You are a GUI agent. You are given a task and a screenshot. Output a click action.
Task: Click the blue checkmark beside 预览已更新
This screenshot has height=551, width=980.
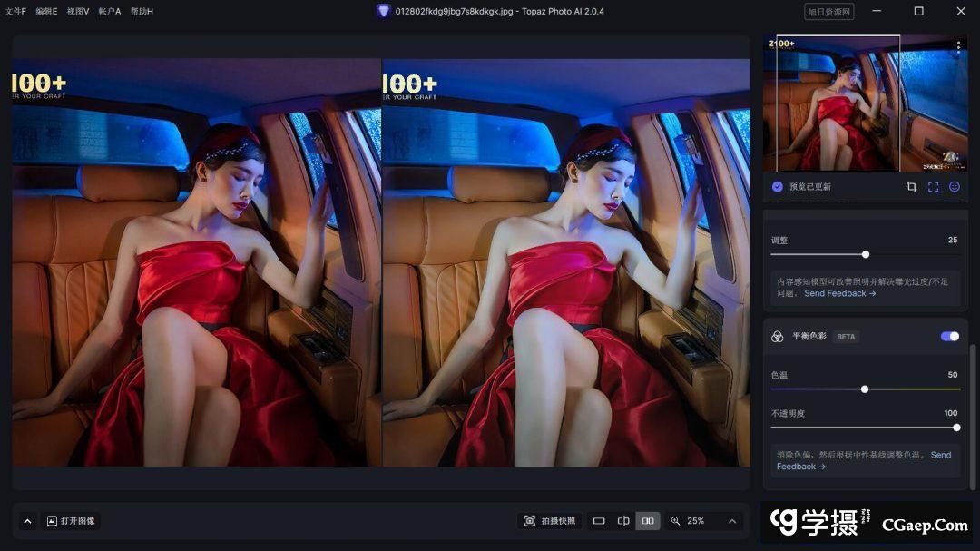[x=777, y=186]
